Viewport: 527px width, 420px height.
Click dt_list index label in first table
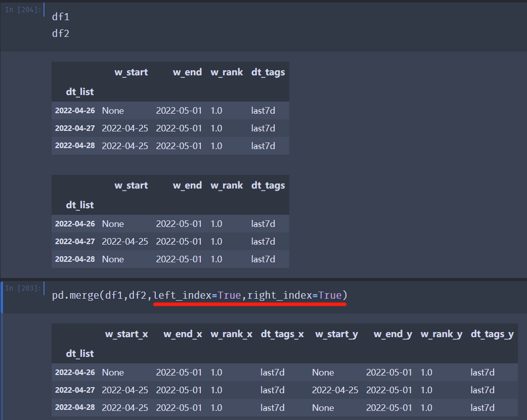[79, 91]
